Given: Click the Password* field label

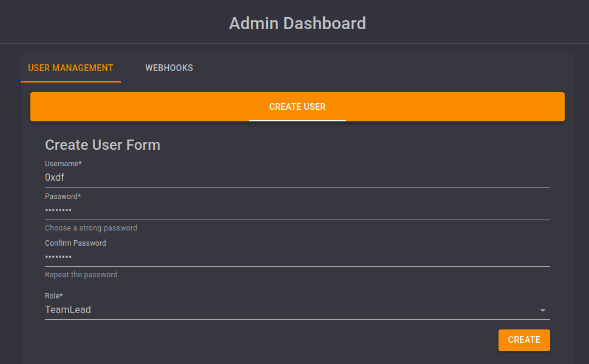Looking at the screenshot, I should click(x=63, y=197).
